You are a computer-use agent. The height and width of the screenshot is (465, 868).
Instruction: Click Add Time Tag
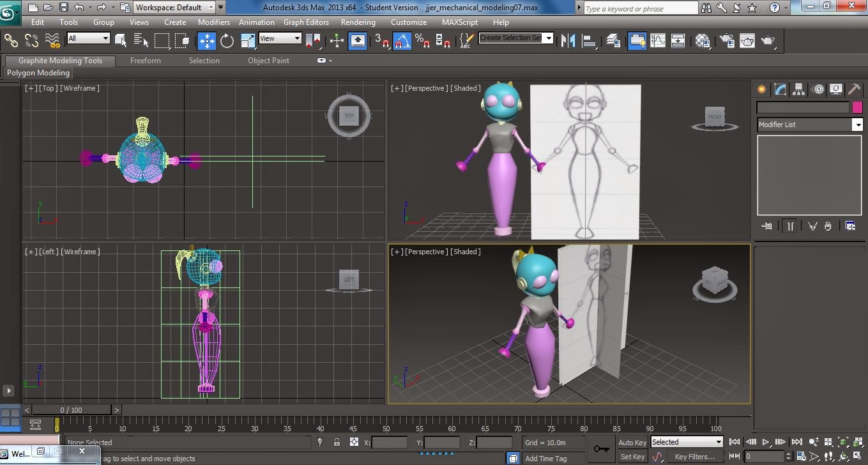click(545, 459)
